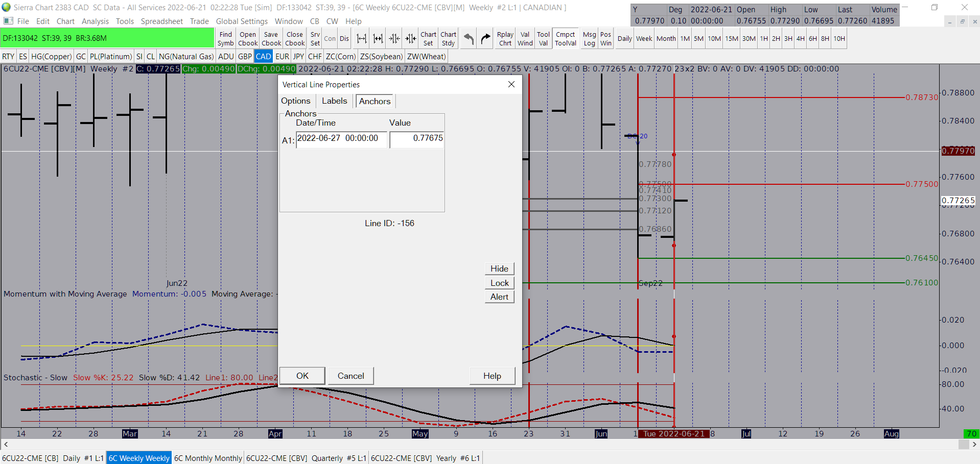Switch to the HG(Copper) symbol button
The image size is (980, 464).
51,57
